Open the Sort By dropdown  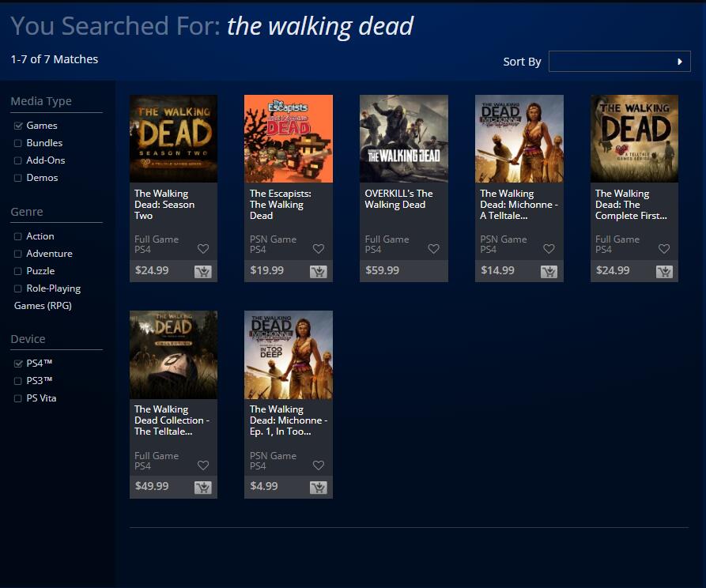(x=619, y=62)
